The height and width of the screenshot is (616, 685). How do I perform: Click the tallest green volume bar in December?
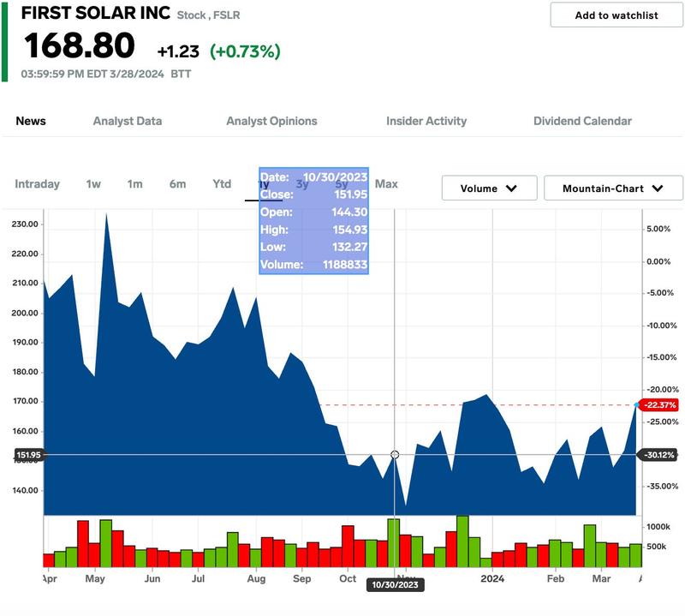462,541
